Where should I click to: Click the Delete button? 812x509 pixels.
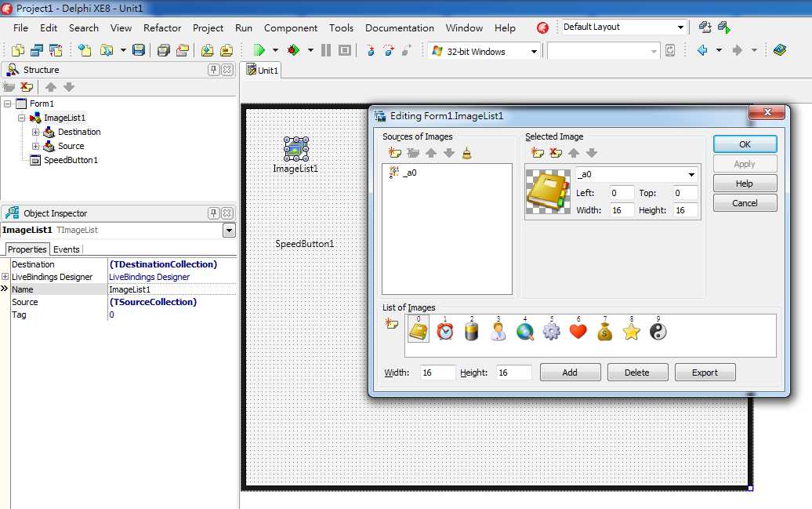(637, 373)
